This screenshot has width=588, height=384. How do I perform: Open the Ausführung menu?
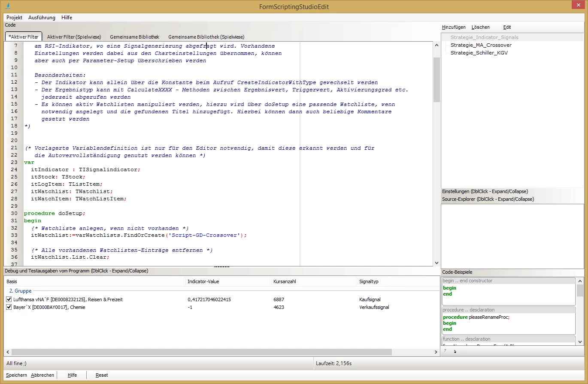(x=42, y=18)
